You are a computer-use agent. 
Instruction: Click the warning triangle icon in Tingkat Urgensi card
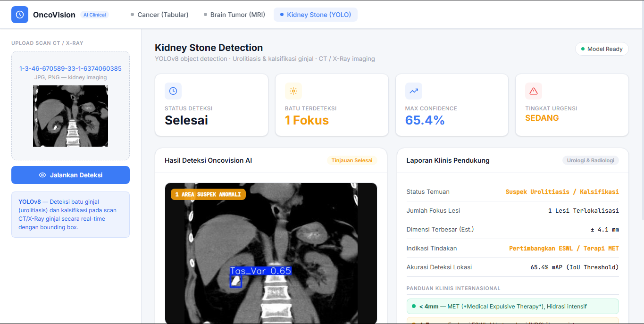534,91
